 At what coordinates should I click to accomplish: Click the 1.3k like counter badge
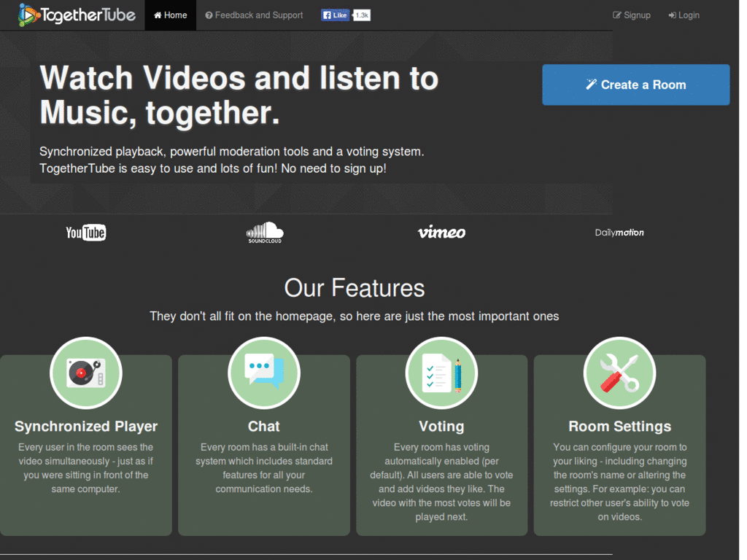(361, 14)
